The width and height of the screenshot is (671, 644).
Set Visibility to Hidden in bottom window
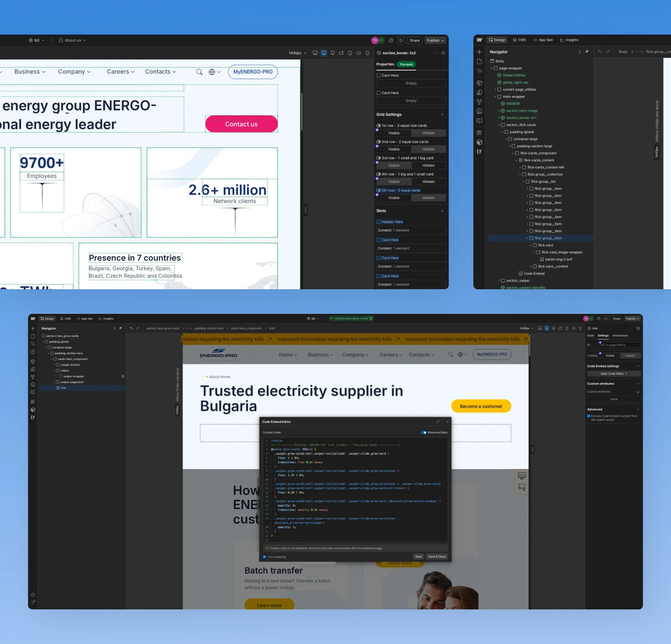pos(630,356)
